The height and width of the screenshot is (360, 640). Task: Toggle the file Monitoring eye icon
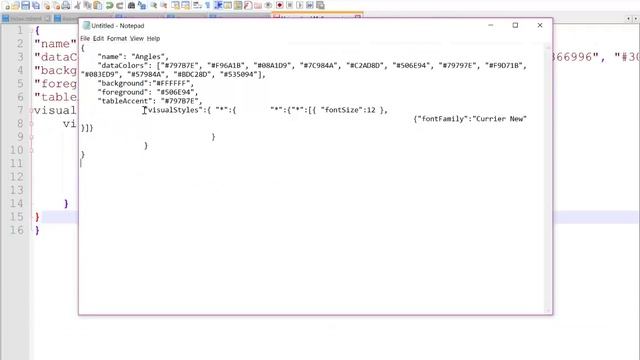click(x=268, y=5)
